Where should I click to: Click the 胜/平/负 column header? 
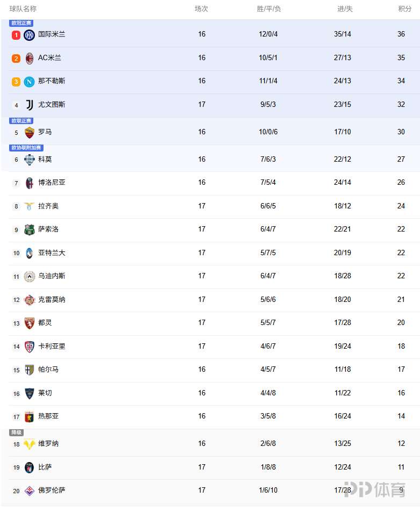coord(269,9)
